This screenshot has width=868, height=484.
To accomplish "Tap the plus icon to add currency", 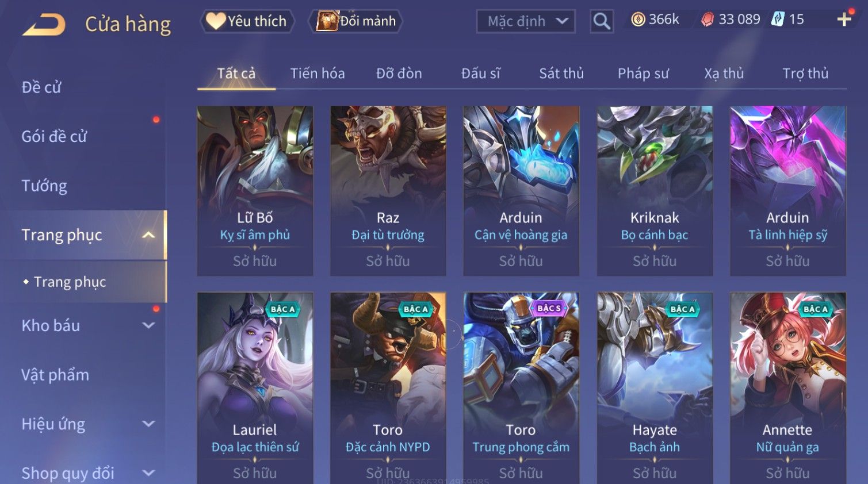I will pos(844,20).
